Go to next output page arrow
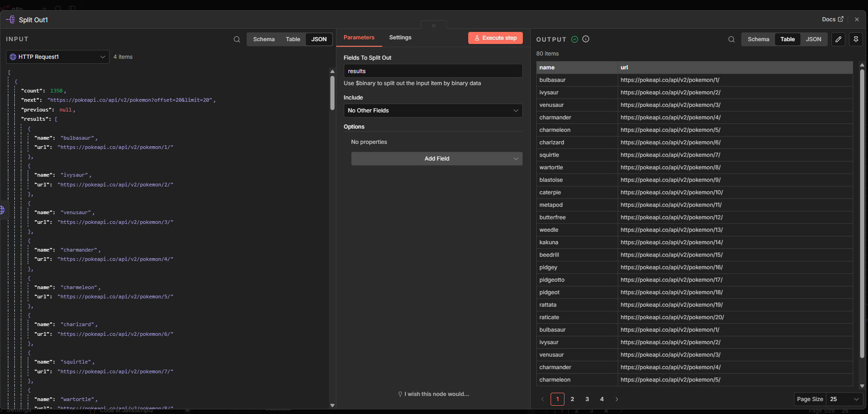This screenshot has height=414, width=868. coord(617,399)
